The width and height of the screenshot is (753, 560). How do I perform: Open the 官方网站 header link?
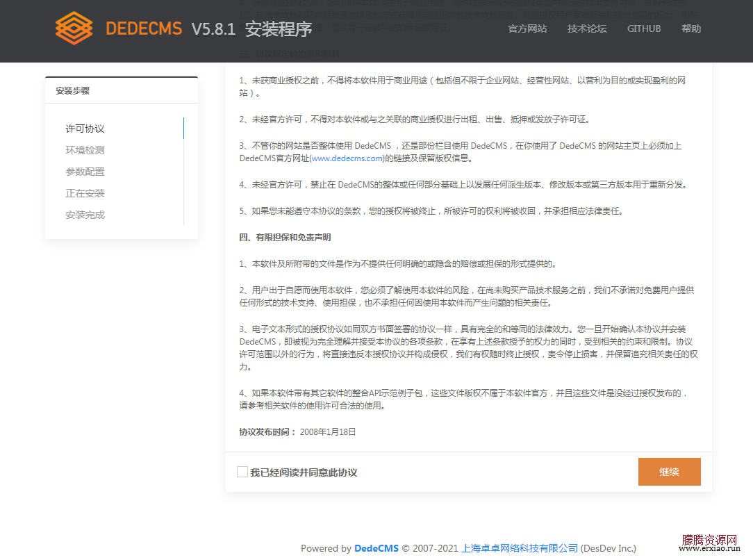[527, 28]
